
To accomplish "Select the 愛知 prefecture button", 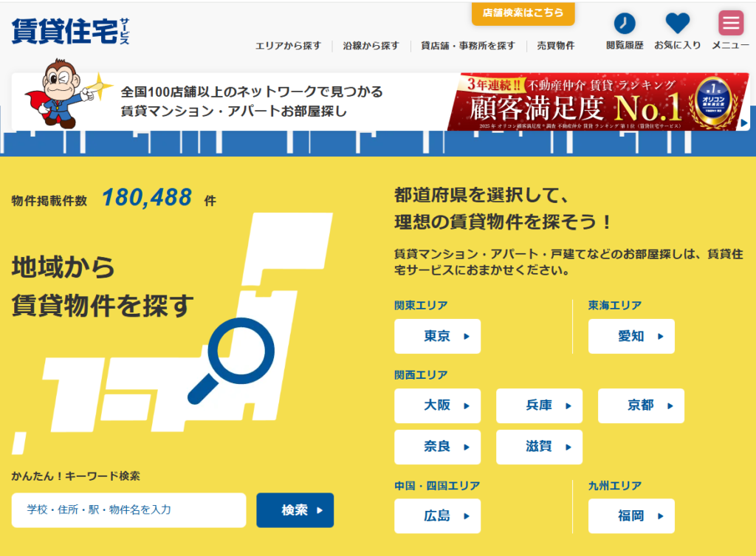I will click(x=631, y=337).
